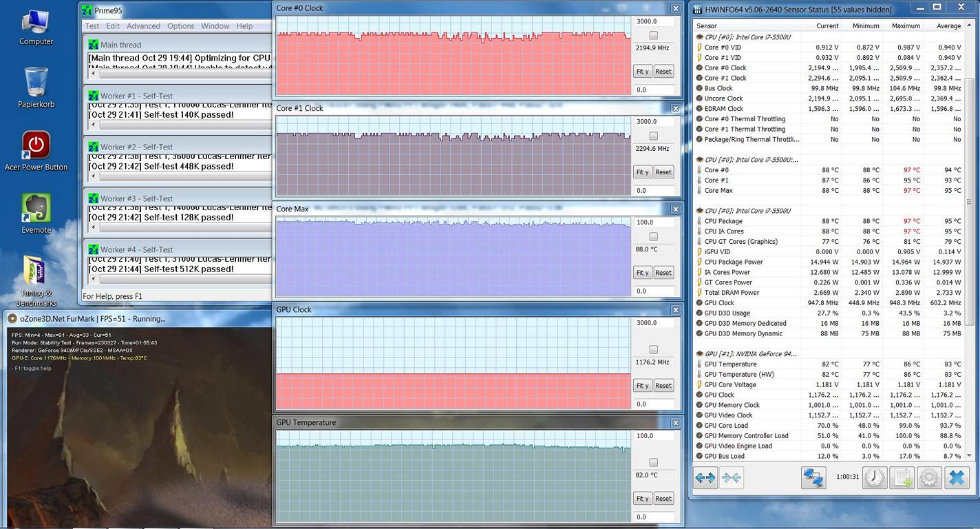This screenshot has height=529, width=980.
Task: Click the 100.0 upper limit field in Core Max graph
Action: coord(654,222)
